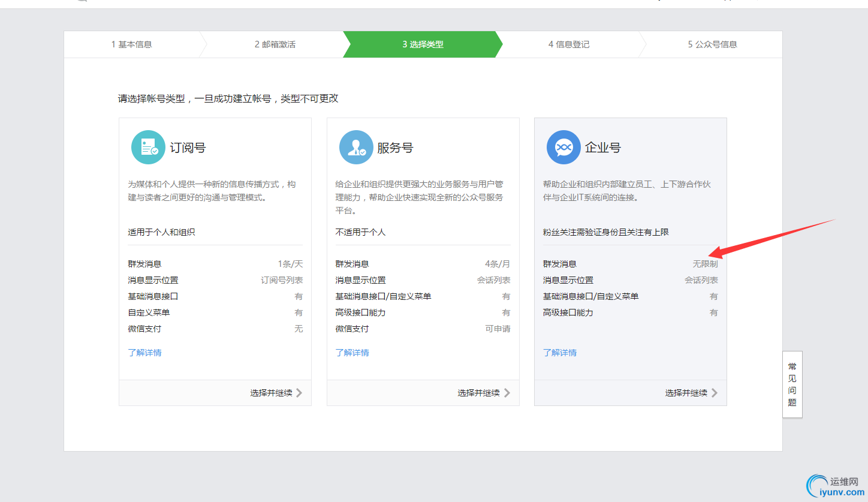Open 了解详情 link under 订阅号
868x502 pixels.
(x=144, y=353)
